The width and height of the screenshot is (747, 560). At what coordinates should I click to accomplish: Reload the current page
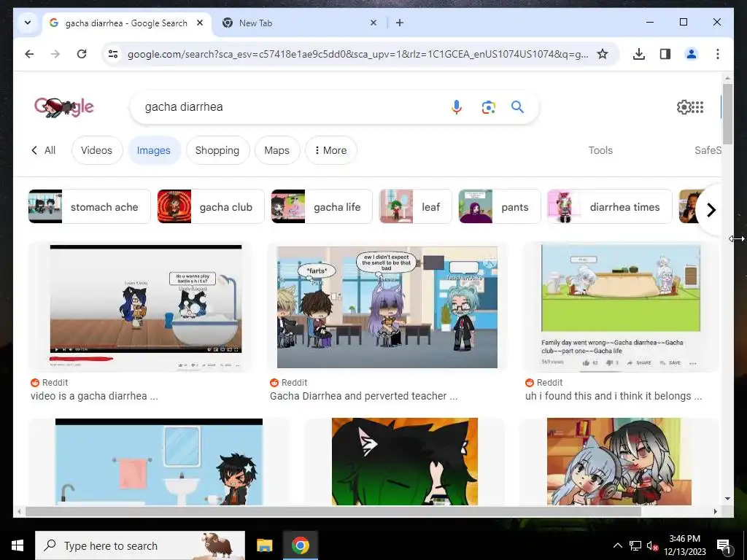coord(82,54)
